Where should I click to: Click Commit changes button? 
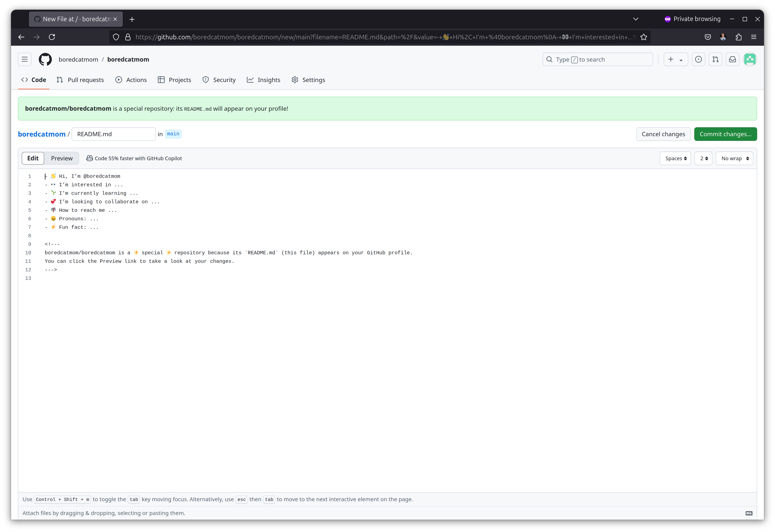[x=725, y=134]
